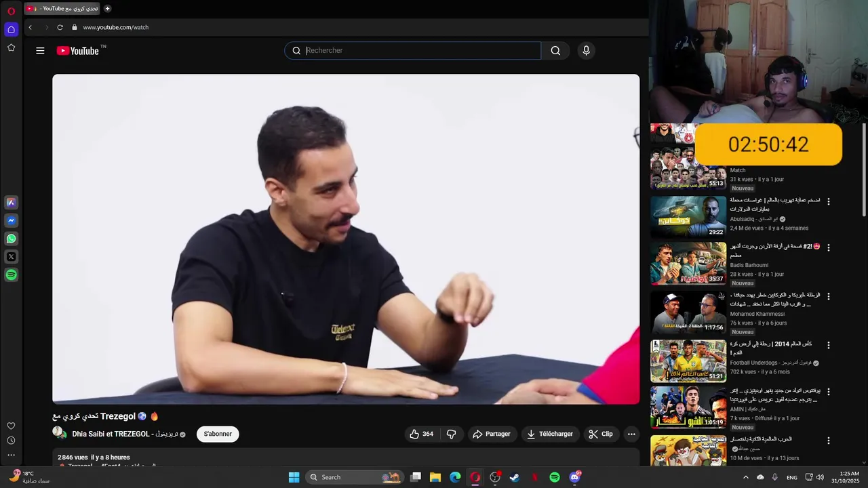Submit search with magnifier button
The width and height of the screenshot is (868, 488).
tap(555, 50)
